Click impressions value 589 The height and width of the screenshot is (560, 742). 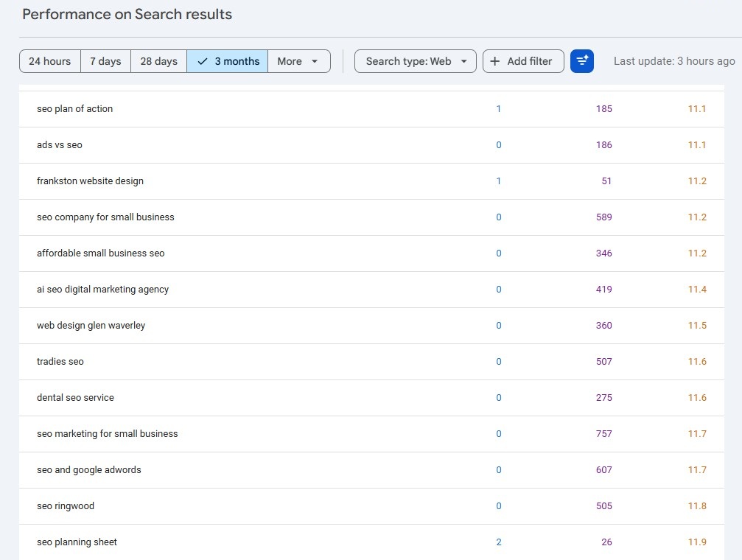pyautogui.click(x=603, y=217)
